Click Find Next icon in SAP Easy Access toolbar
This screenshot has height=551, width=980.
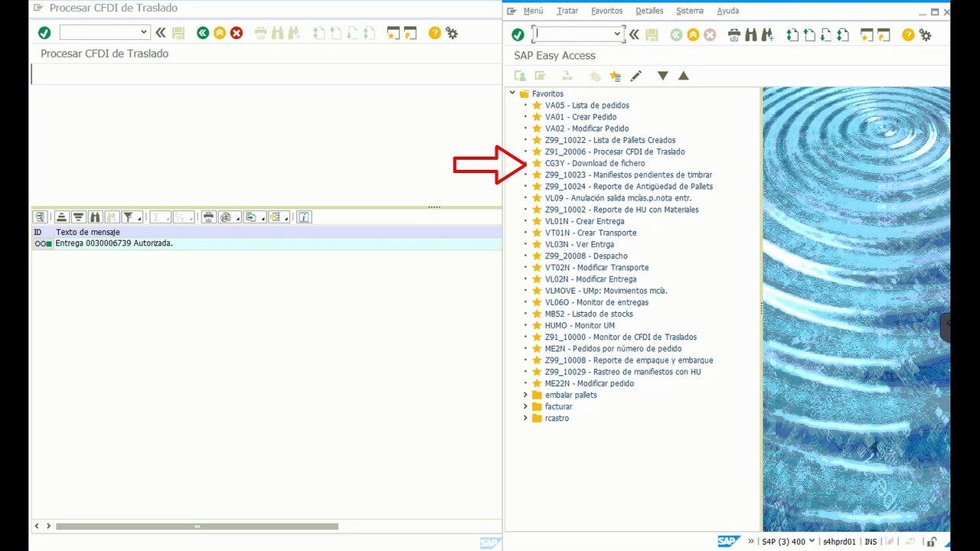(767, 34)
